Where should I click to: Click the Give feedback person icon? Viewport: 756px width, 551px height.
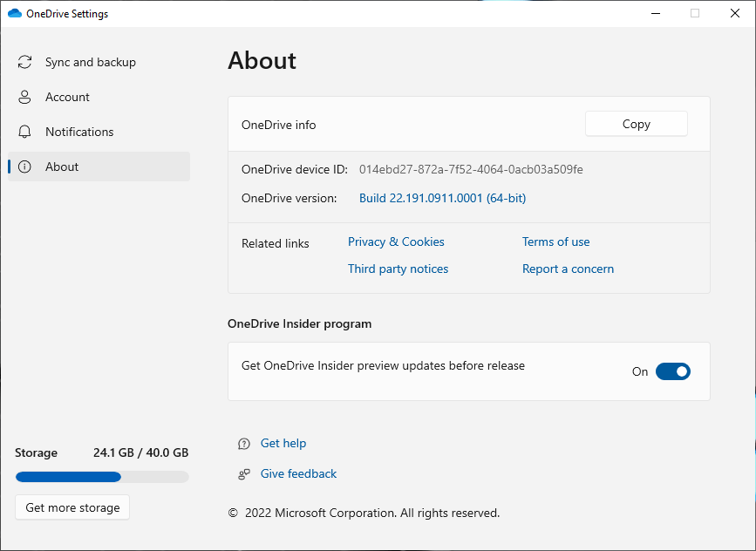tap(244, 474)
